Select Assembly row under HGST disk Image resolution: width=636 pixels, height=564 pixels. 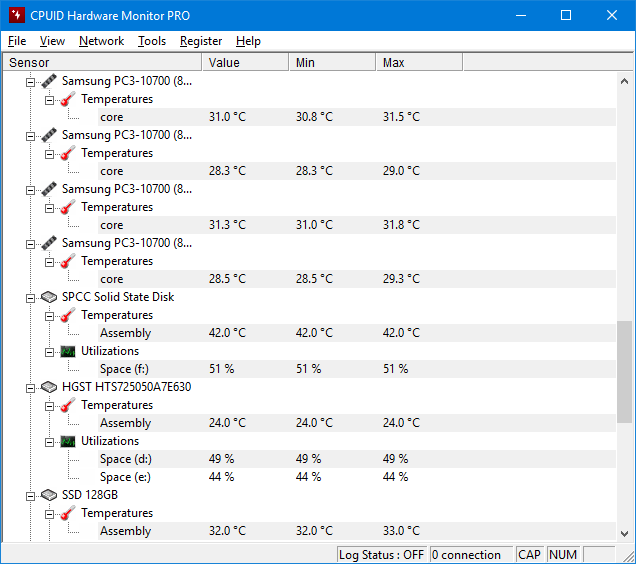coord(357,423)
